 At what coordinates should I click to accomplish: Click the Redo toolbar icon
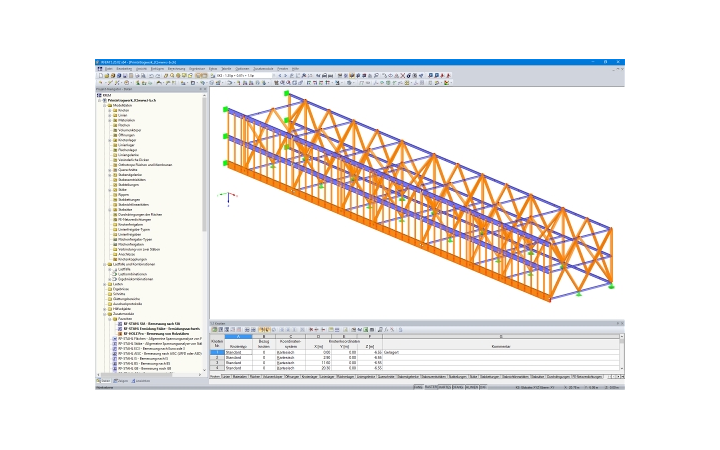click(158, 76)
